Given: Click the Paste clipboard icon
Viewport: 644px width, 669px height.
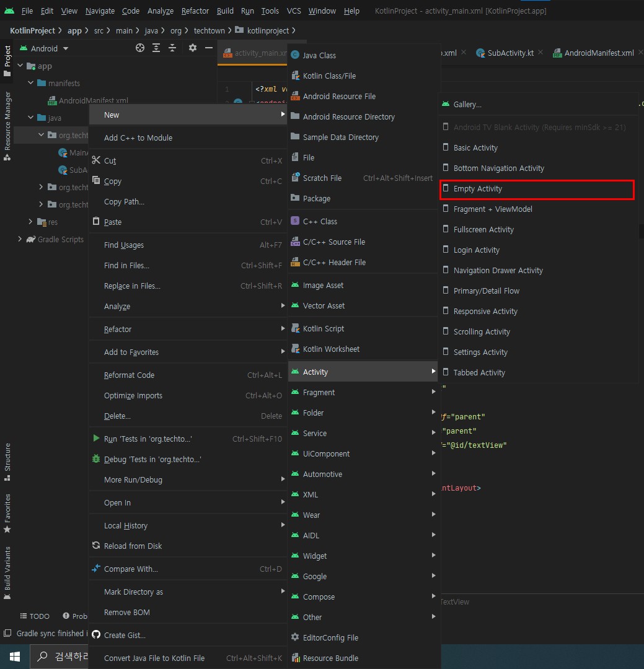Looking at the screenshot, I should (x=96, y=221).
